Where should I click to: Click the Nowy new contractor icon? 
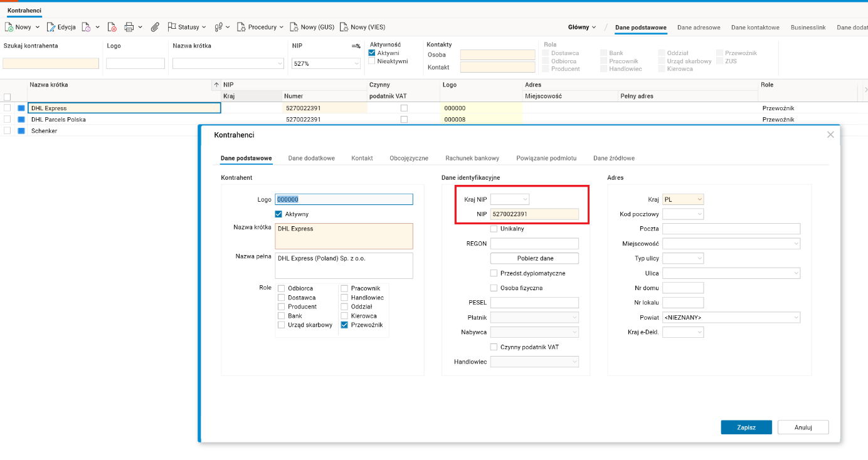[x=9, y=27]
